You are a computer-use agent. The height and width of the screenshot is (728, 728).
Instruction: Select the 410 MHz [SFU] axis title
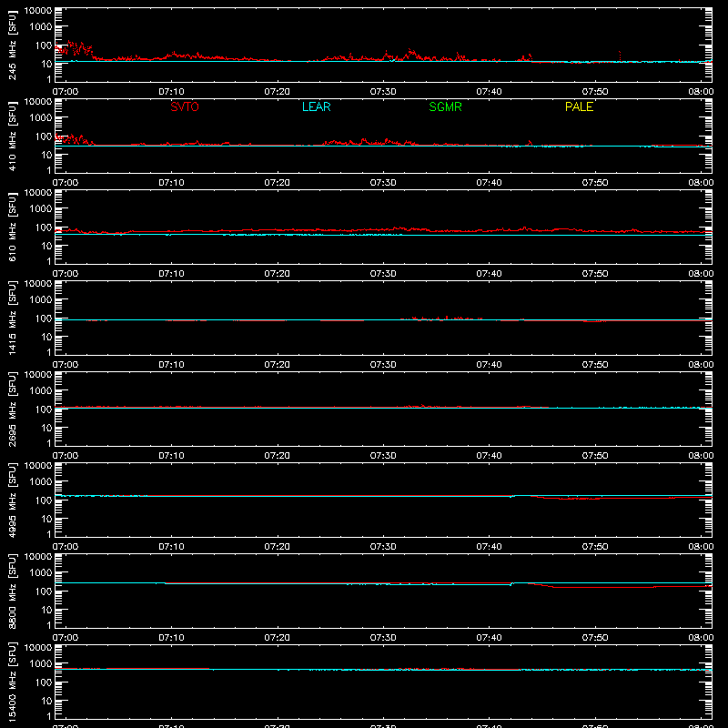[12, 136]
